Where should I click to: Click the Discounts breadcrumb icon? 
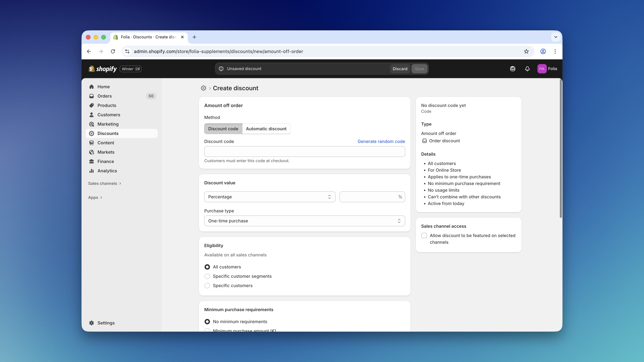203,88
